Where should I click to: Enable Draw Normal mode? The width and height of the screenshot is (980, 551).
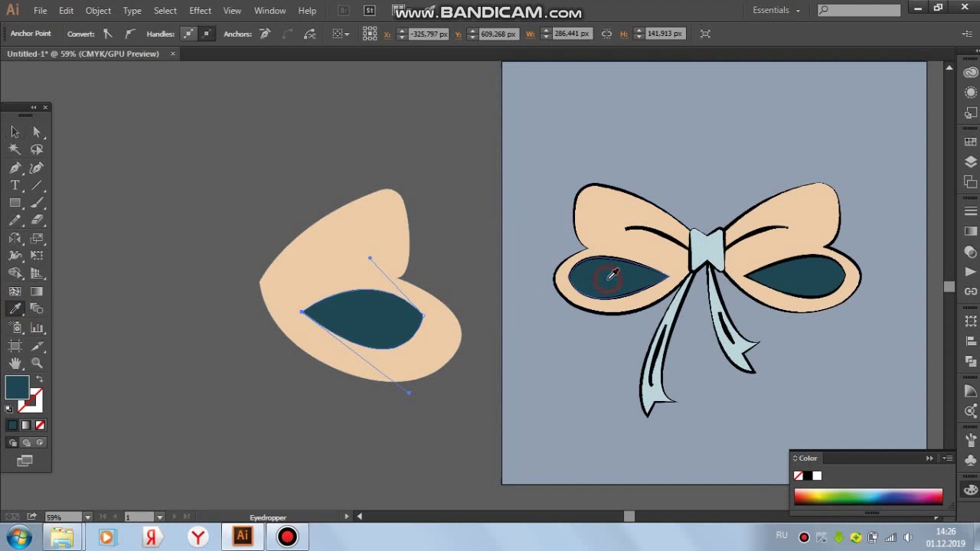12,442
